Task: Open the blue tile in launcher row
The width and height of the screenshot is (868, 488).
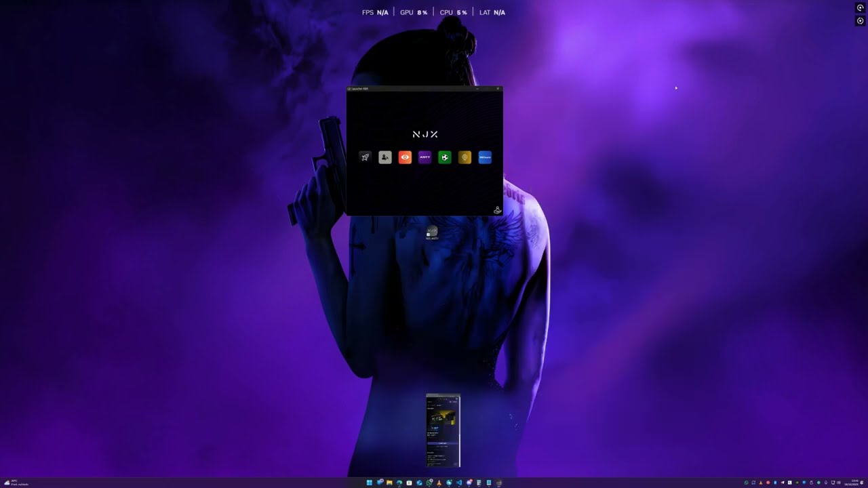Action: pos(485,157)
